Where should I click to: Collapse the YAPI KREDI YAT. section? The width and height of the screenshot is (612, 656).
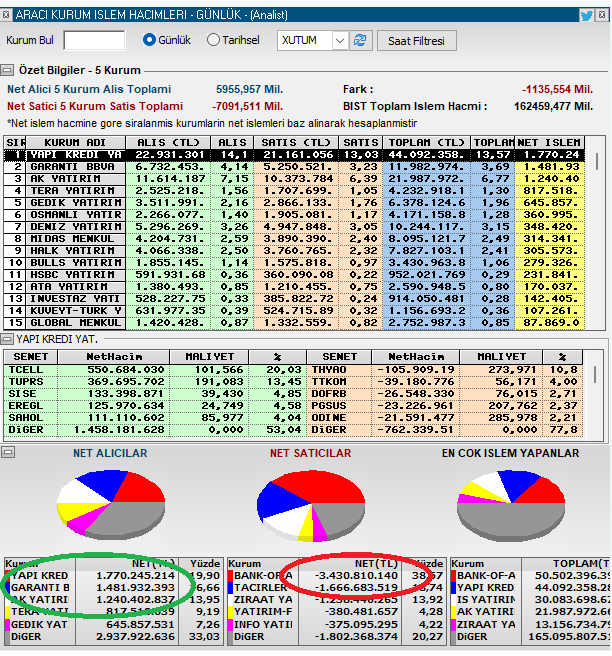tap(7, 339)
